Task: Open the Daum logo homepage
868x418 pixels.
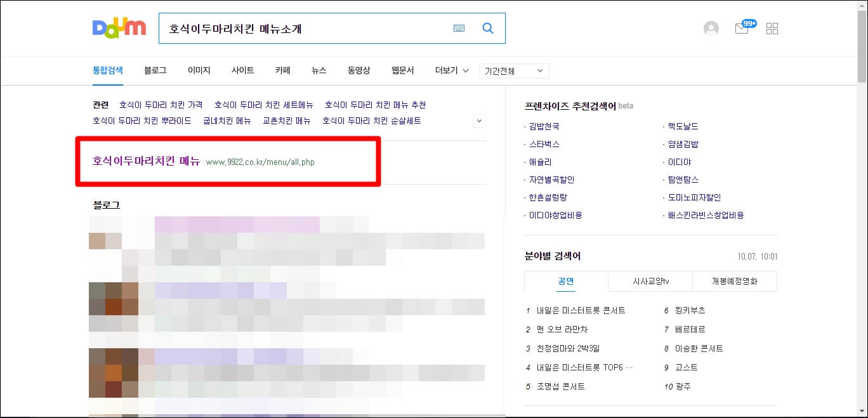Action: tap(119, 28)
